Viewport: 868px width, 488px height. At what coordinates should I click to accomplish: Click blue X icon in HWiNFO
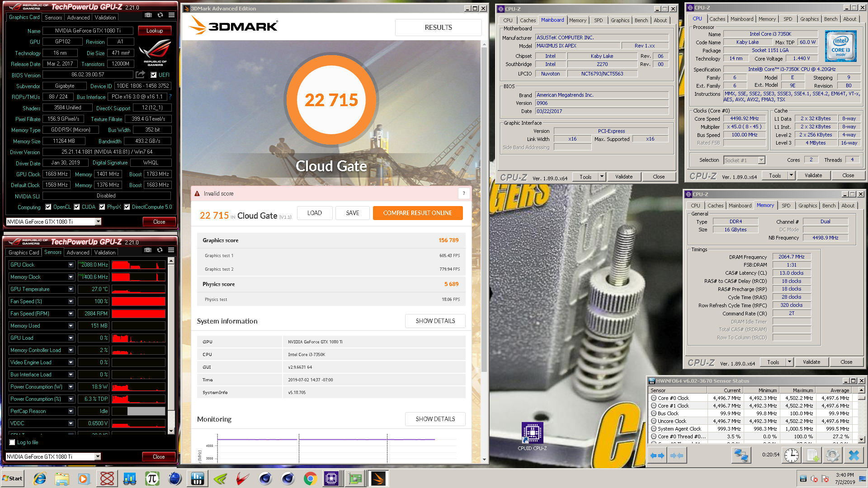854,455
